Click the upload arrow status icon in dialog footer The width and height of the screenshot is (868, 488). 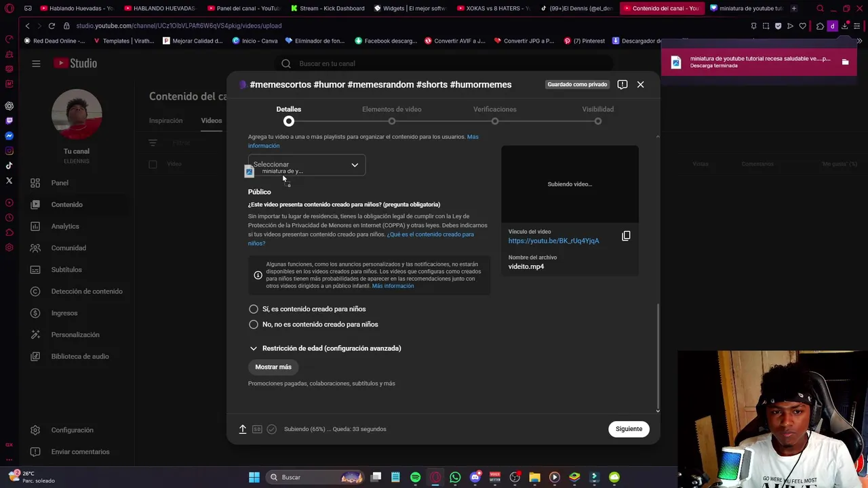243,429
